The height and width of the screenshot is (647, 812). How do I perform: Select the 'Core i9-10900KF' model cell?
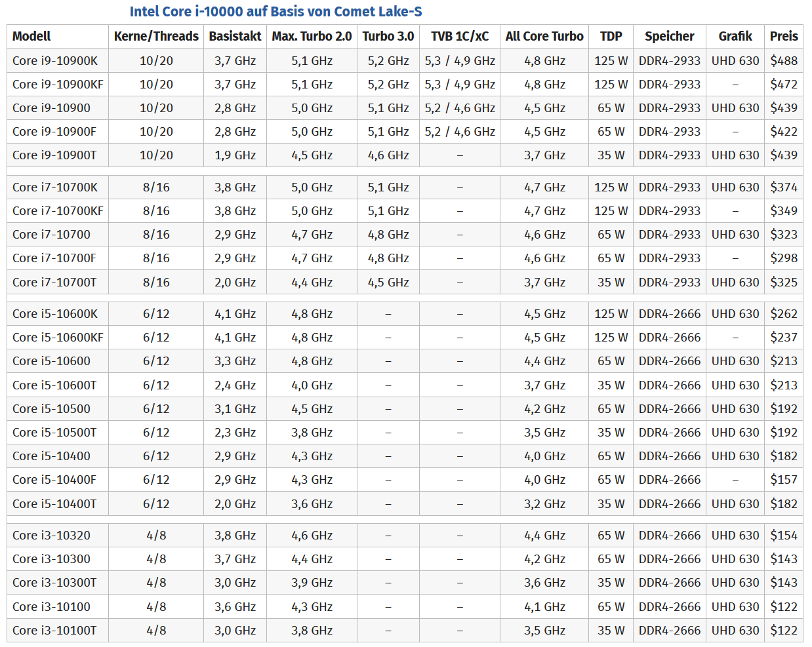coord(58,85)
